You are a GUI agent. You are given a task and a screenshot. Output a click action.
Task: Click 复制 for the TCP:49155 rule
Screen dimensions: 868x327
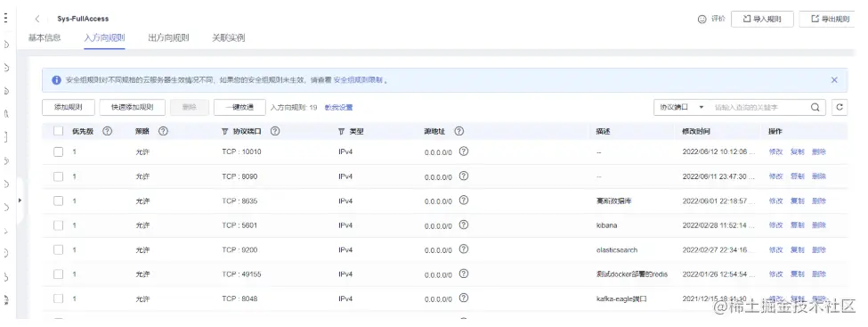(x=797, y=274)
